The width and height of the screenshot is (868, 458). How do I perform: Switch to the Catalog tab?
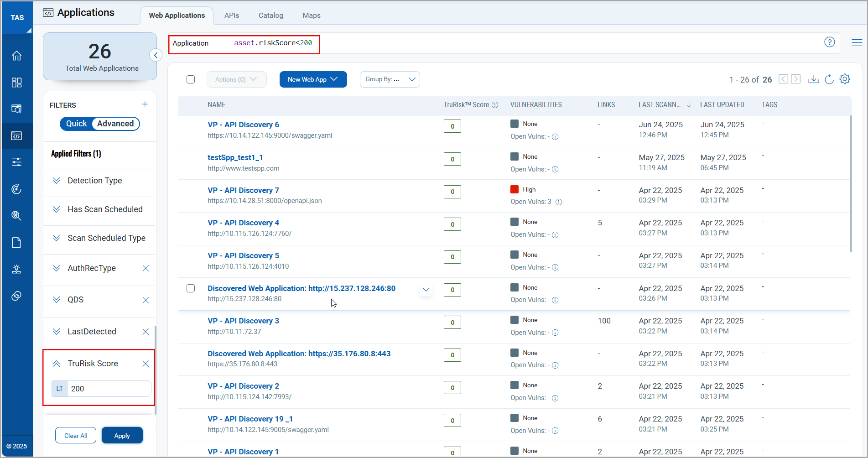pos(271,16)
